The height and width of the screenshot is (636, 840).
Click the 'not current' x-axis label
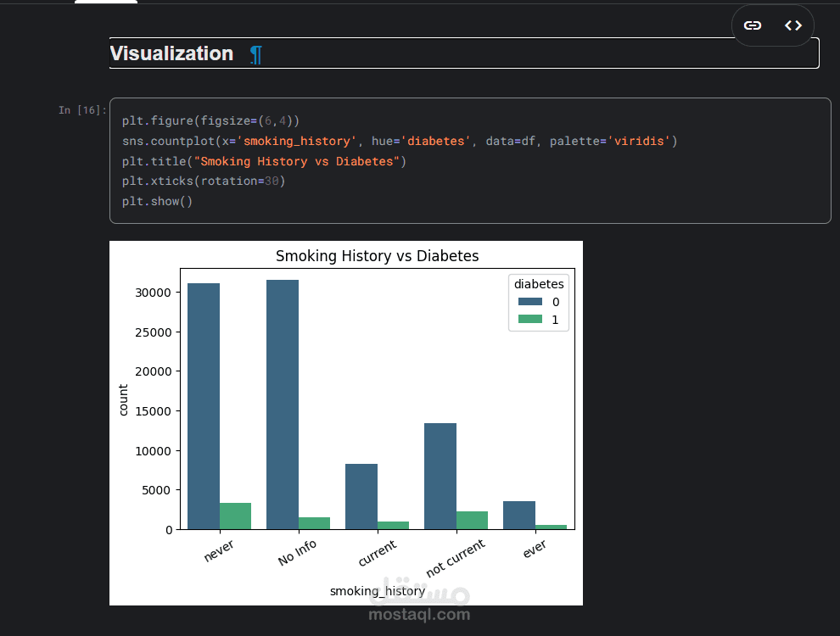click(456, 558)
